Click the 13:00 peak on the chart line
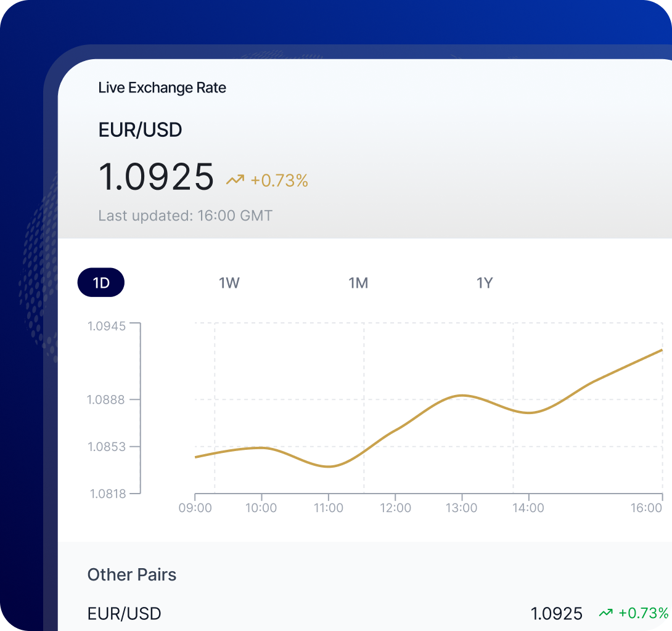The width and height of the screenshot is (672, 631). 462,395
